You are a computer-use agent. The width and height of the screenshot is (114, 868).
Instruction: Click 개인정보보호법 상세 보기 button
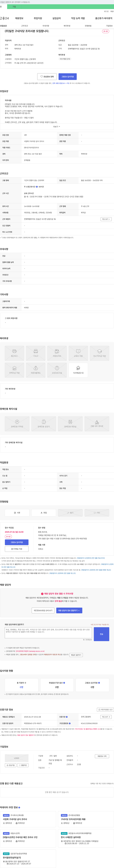(43, 611)
